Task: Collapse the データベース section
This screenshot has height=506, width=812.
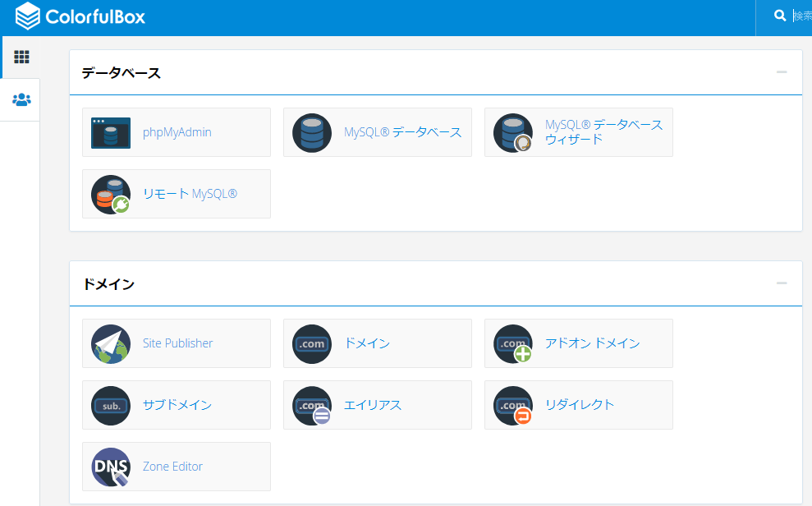Action: coord(781,72)
